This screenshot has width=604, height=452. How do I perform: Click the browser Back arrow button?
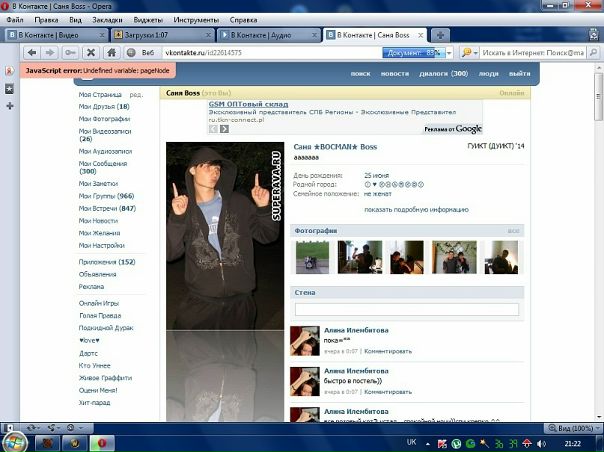[32, 52]
